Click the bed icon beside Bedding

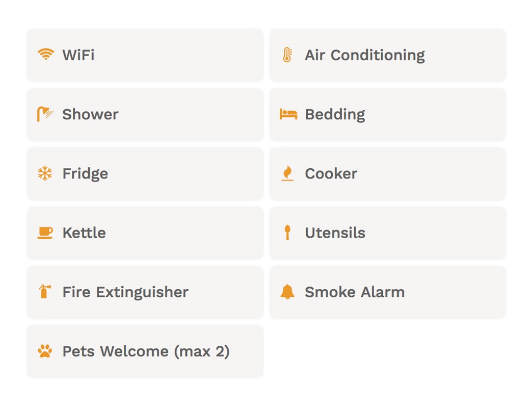pyautogui.click(x=288, y=114)
